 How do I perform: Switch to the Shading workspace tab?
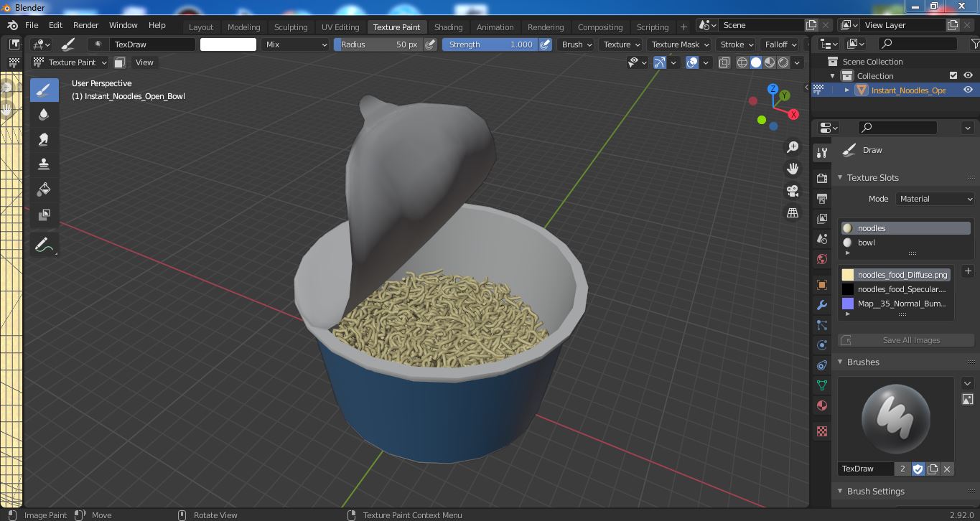pos(448,27)
